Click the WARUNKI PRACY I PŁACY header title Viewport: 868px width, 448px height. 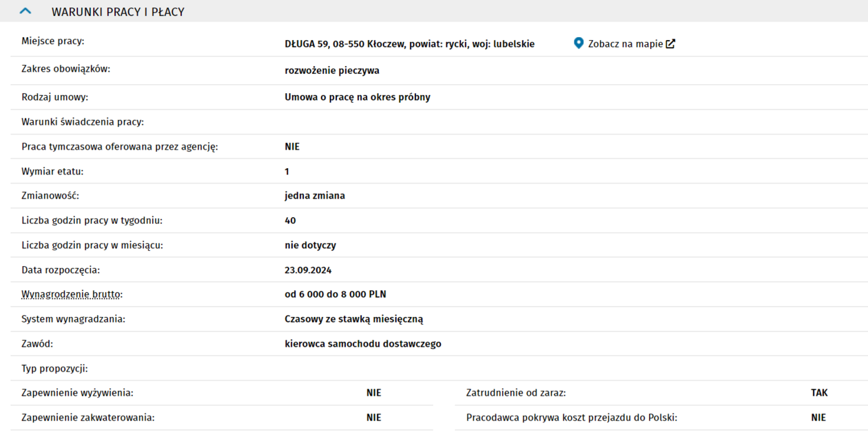118,12
